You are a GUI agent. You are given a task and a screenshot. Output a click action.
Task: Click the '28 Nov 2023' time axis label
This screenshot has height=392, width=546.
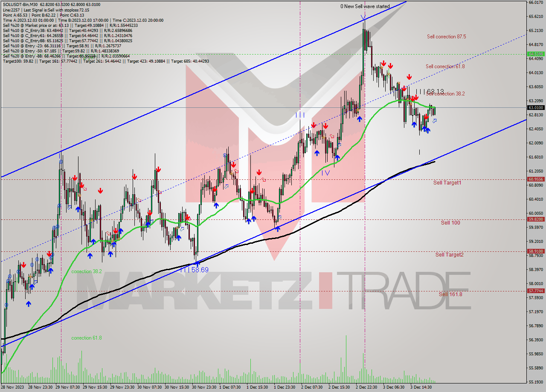tap(13, 388)
